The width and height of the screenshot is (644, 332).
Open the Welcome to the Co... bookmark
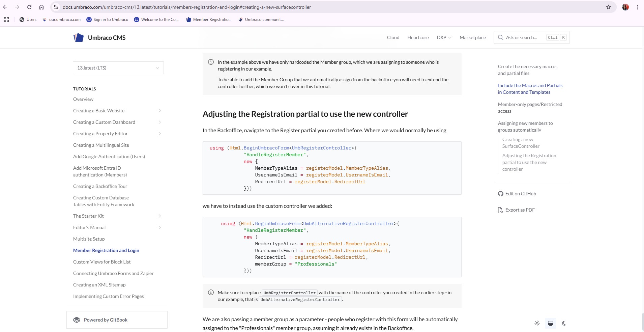click(156, 20)
